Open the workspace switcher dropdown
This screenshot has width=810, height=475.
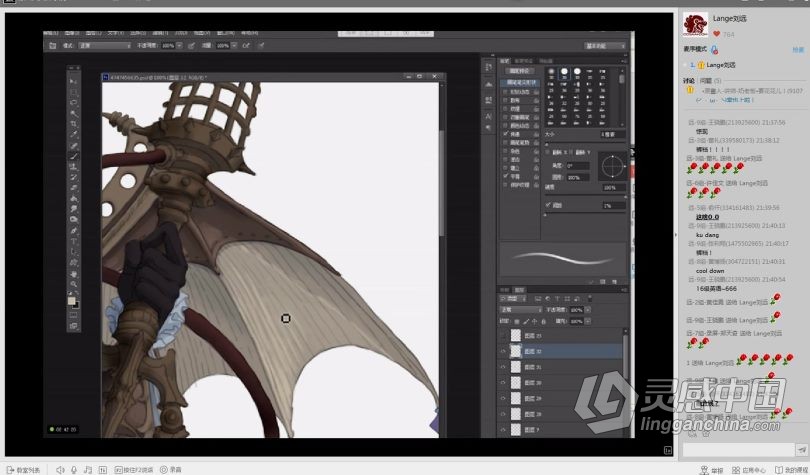point(605,46)
